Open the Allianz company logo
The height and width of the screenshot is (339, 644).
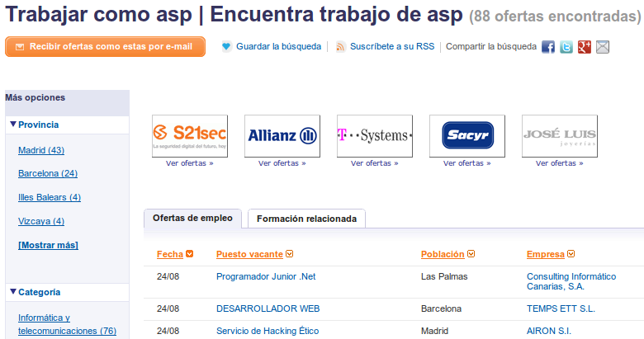pyautogui.click(x=282, y=135)
